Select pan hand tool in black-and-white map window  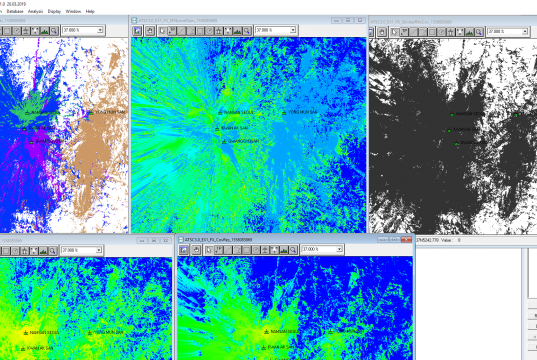pos(382,32)
